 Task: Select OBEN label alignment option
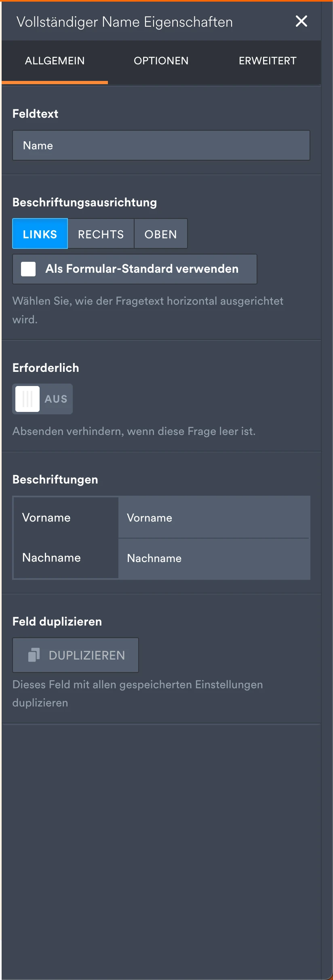point(160,233)
